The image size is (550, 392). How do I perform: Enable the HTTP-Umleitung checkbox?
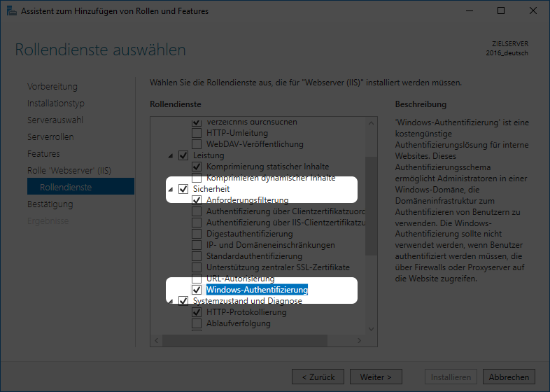197,133
